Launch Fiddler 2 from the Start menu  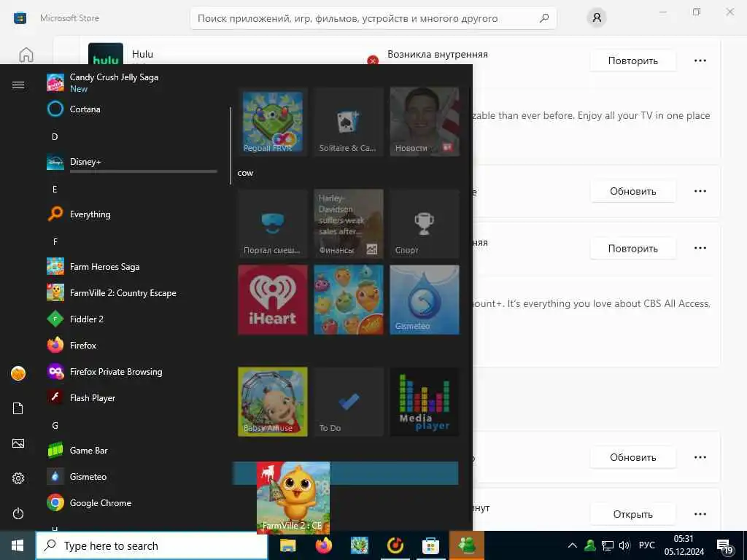coord(131,319)
